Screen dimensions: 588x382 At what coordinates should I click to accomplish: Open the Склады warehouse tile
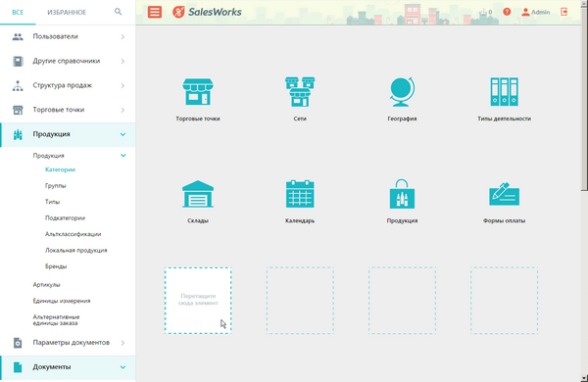point(198,202)
